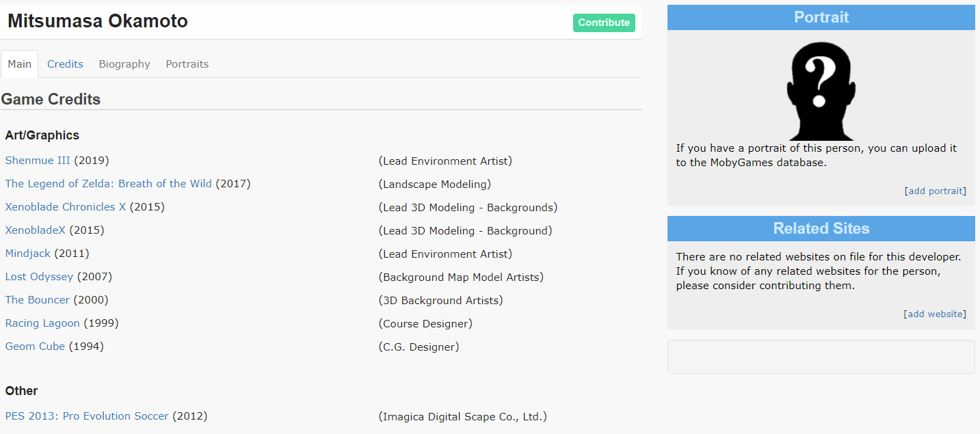Click the (Background Map Model Artists) role text
Image resolution: width=980 pixels, height=434 pixels.
(x=461, y=277)
